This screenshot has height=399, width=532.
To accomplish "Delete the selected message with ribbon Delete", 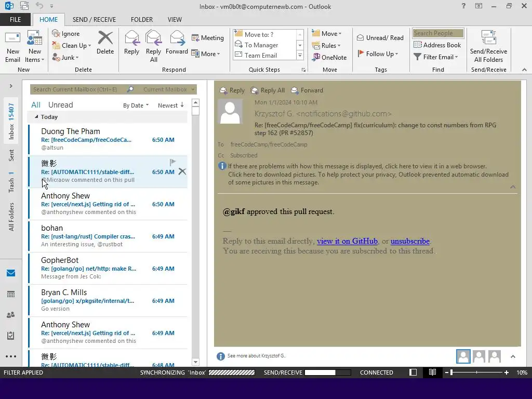I will [x=105, y=43].
